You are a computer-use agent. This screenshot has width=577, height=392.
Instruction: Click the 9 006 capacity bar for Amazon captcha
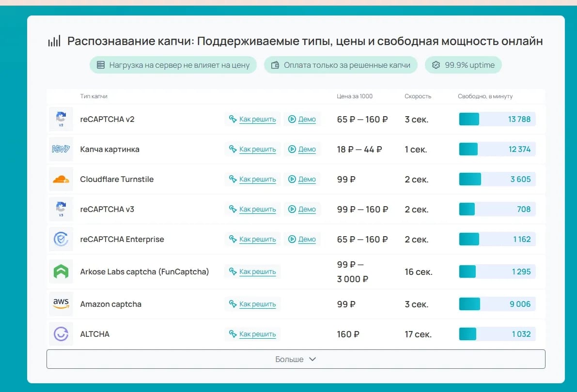[x=497, y=304]
